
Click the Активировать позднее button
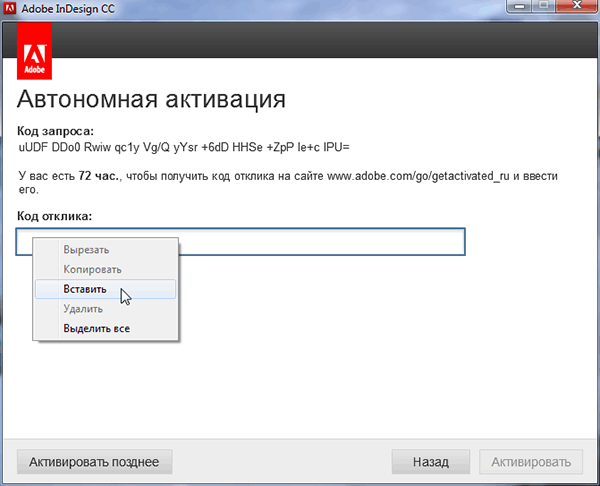pyautogui.click(x=95, y=462)
